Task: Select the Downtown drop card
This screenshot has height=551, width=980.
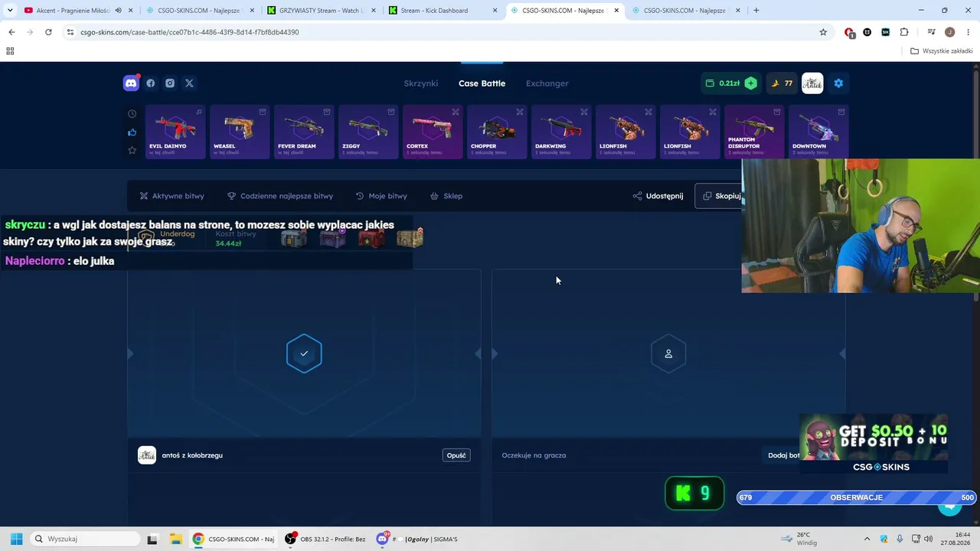Action: (x=818, y=132)
